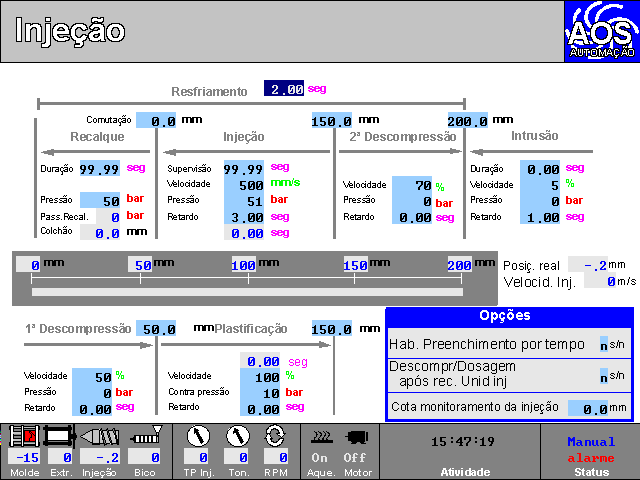The image size is (640, 480).
Task: Select the Recalque Duração 99.99 field
Action: click(100, 169)
